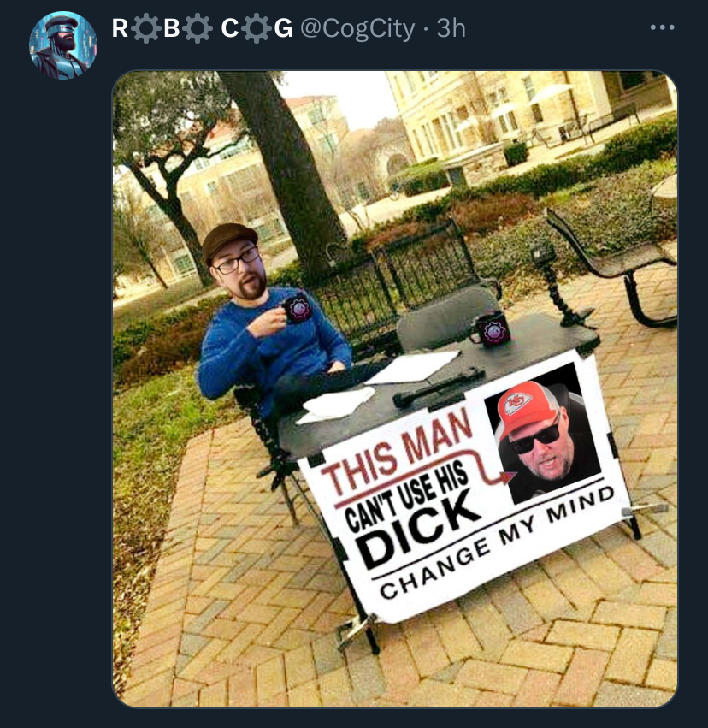Click the seated man's brown flat cap

228,240
